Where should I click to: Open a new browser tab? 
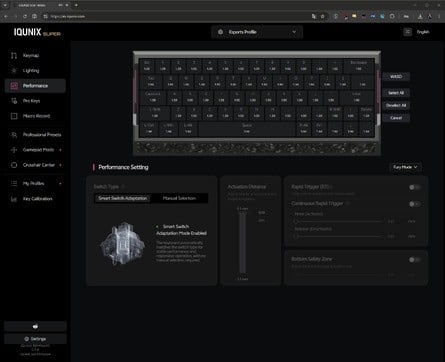tap(76, 5)
